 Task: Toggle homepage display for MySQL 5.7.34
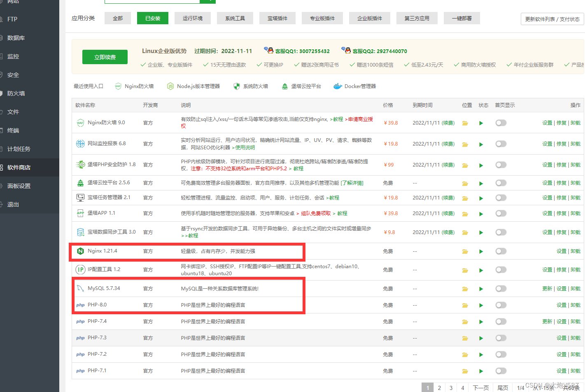(501, 288)
